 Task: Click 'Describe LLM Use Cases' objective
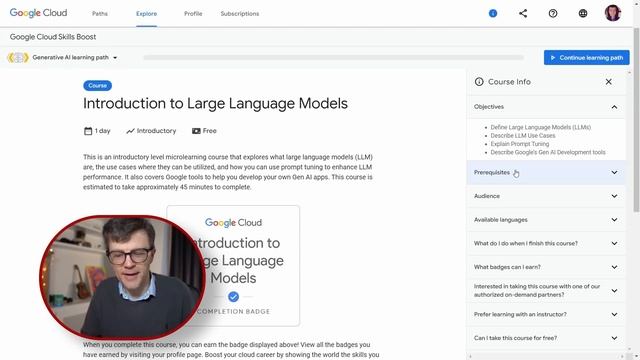(x=523, y=136)
